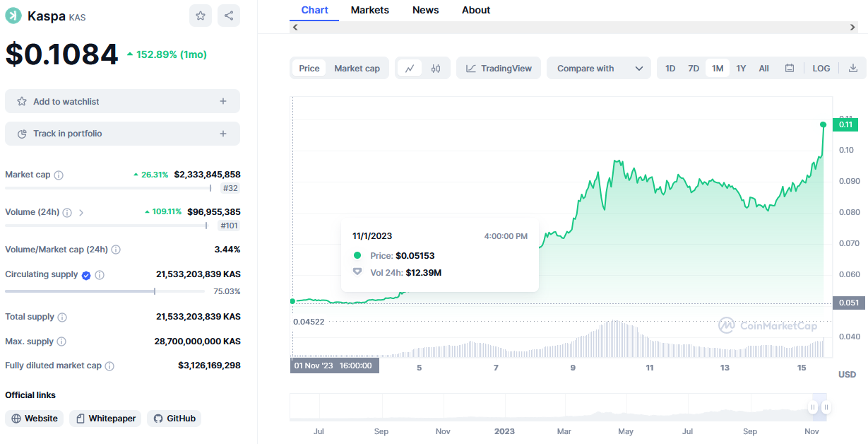This screenshot has height=444, width=868.
Task: Click the share icon next to Kaspa
Action: (x=229, y=16)
